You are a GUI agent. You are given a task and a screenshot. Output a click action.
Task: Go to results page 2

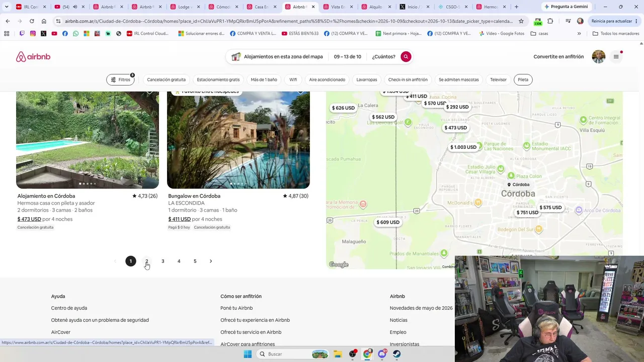pos(147,261)
